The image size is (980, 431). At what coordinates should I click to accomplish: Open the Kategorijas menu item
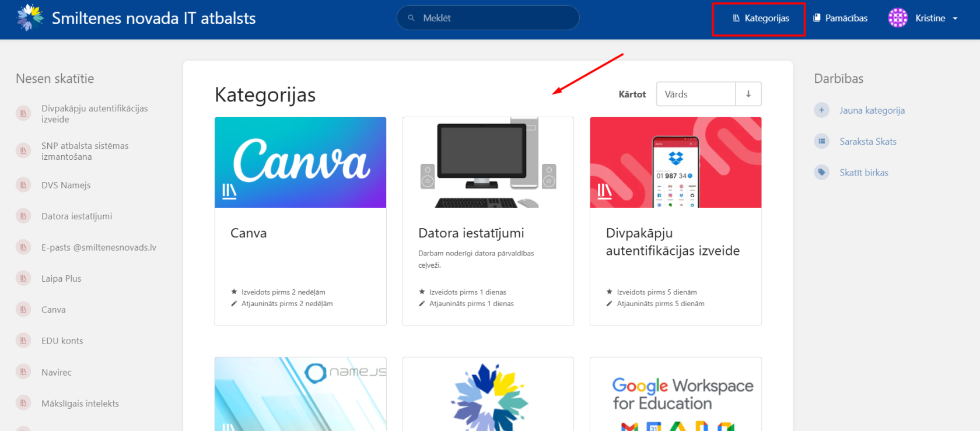pyautogui.click(x=761, y=18)
